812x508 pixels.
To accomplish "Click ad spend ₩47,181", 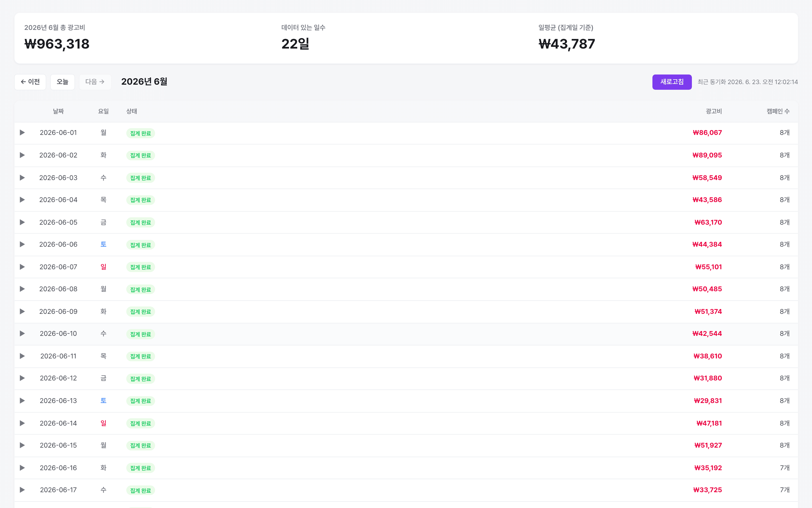I will coord(709,423).
